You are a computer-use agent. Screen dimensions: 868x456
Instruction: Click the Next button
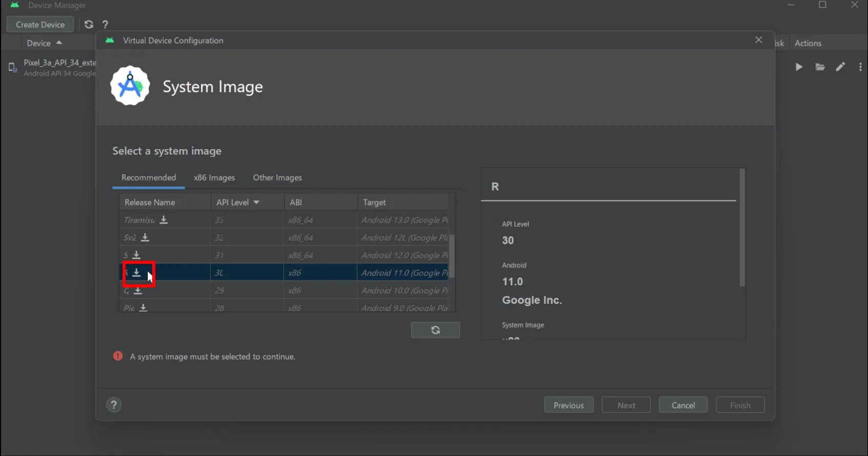(x=626, y=405)
